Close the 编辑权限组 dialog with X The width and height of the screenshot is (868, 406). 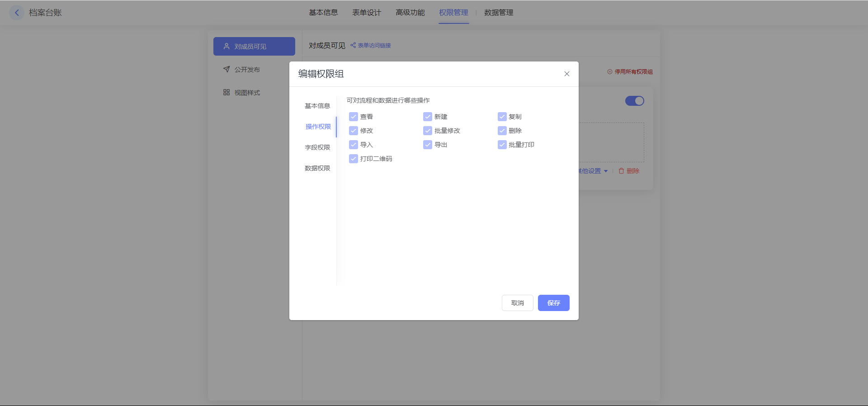point(566,74)
